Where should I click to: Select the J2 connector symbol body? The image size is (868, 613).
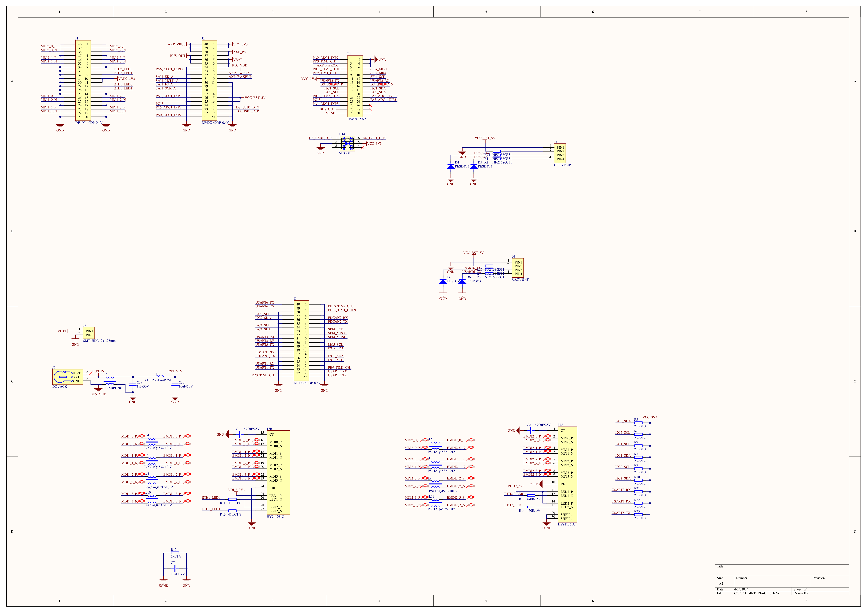pyautogui.click(x=209, y=81)
